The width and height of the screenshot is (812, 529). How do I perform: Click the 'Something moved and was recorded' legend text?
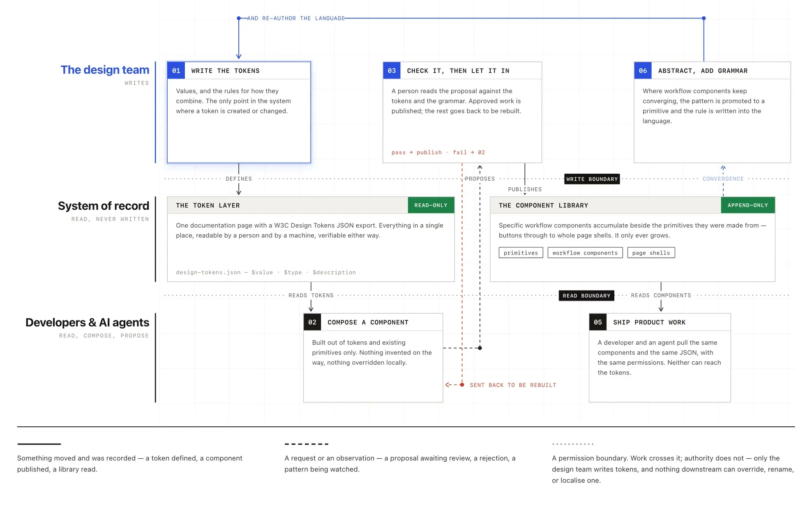[x=130, y=464]
